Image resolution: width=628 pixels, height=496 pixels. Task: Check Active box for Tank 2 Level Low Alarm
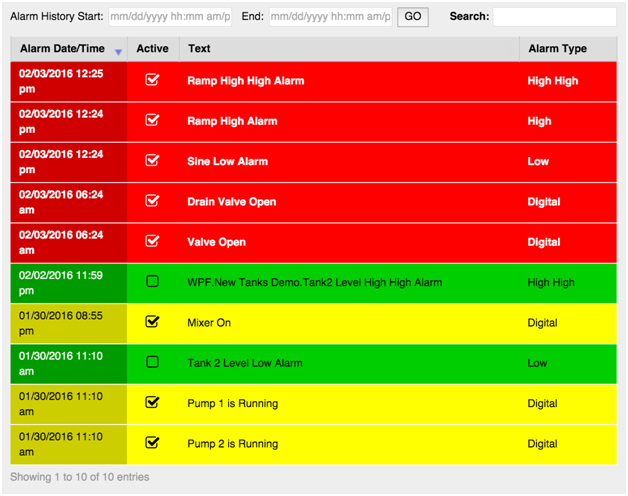152,362
